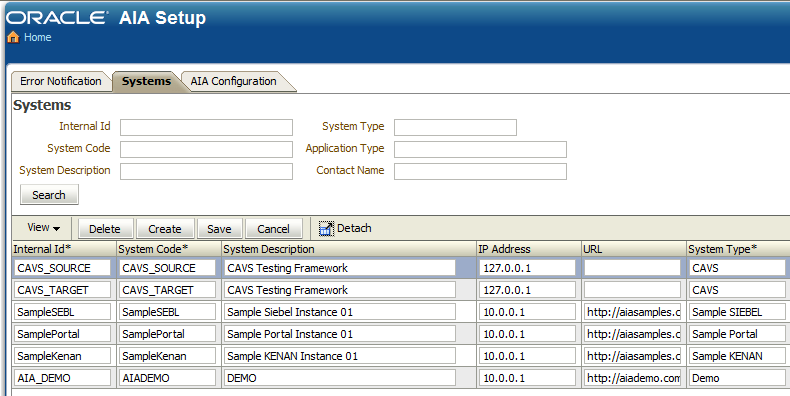Screen dimensions: 790x396
Task: Click the URL column header
Action: [x=634, y=249]
